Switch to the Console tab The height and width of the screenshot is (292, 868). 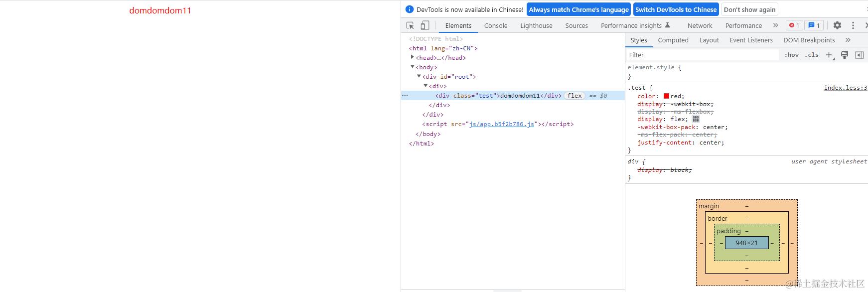tap(496, 25)
